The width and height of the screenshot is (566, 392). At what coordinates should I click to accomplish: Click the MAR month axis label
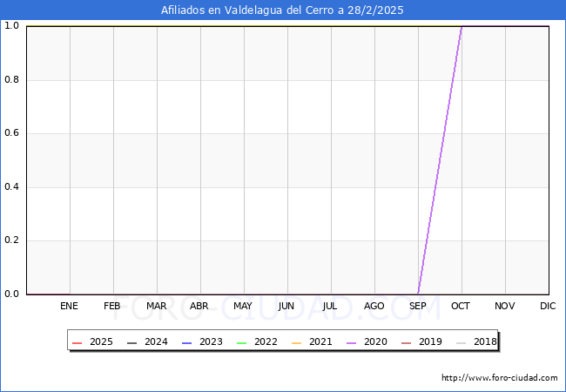click(156, 306)
